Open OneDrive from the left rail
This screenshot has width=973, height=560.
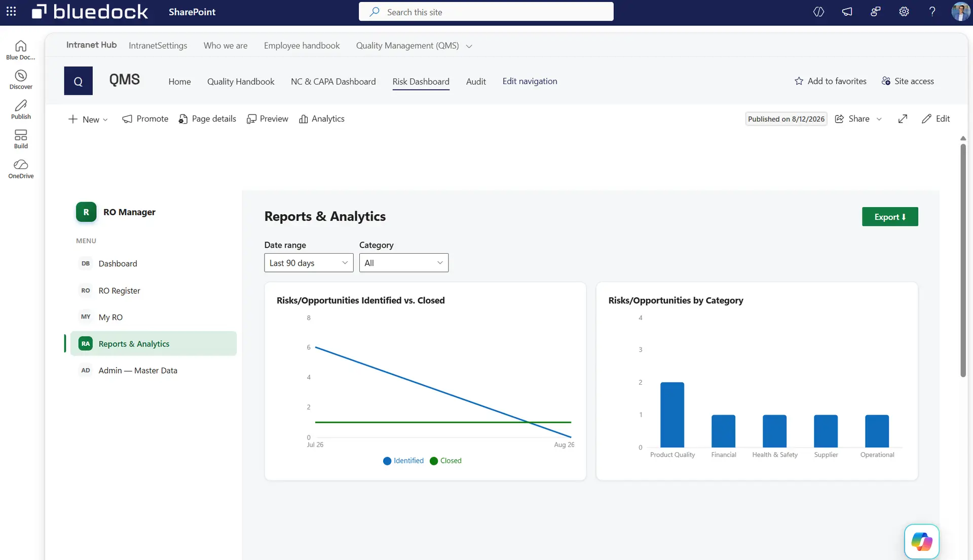pos(21,169)
